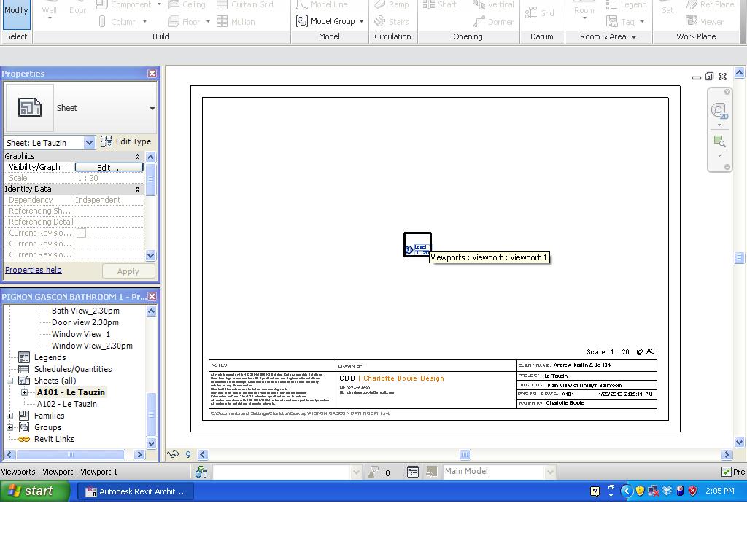
Task: Toggle the reveal hidden elements lightbulb
Action: [188, 455]
